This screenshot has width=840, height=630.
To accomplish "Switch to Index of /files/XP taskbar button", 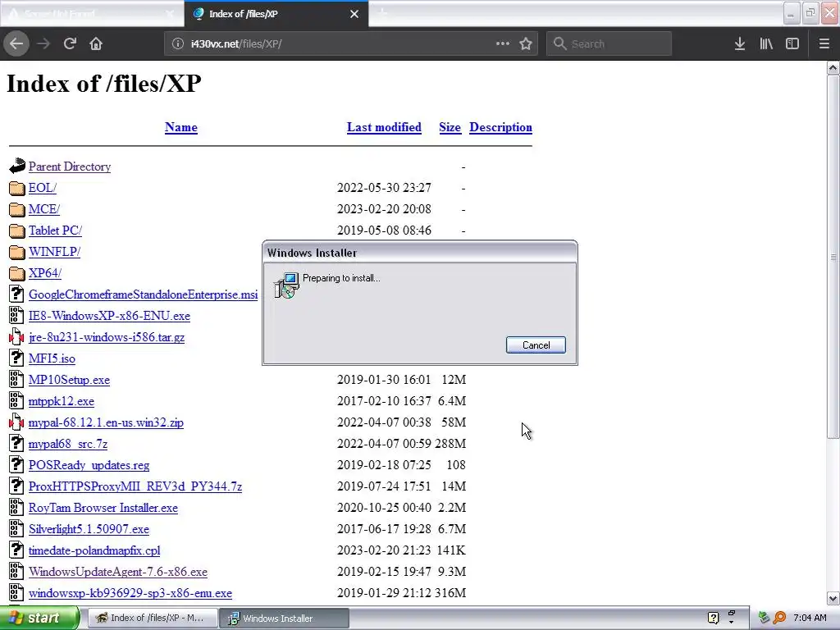I will [153, 618].
